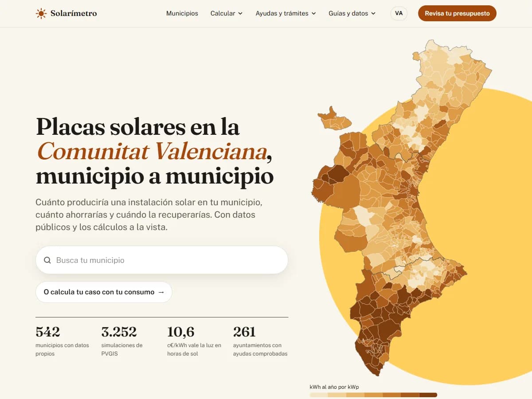Select the lightest legend color swatch
Screen dimensions: 532x399
coord(319,395)
